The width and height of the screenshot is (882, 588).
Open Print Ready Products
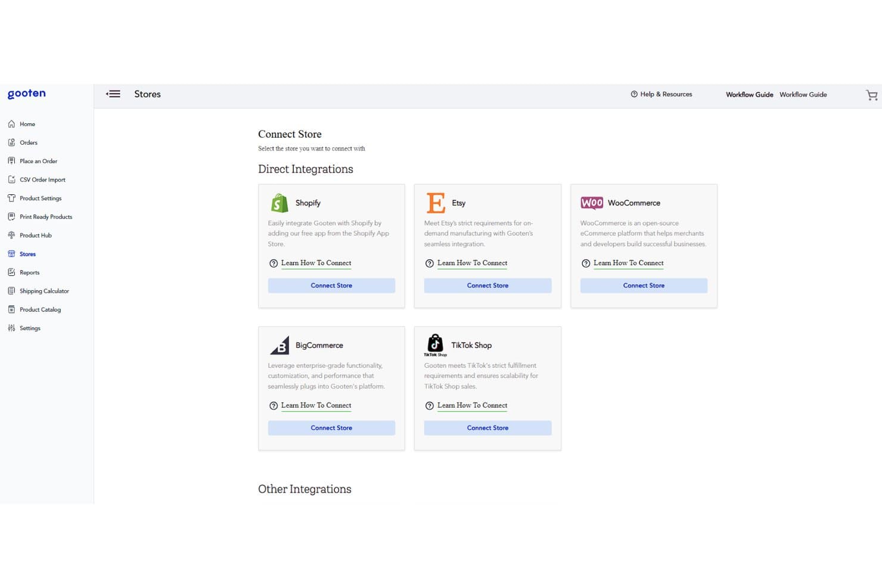(46, 217)
